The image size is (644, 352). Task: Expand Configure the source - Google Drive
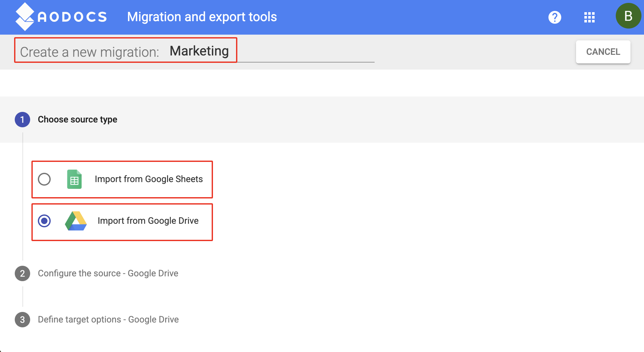(x=108, y=273)
